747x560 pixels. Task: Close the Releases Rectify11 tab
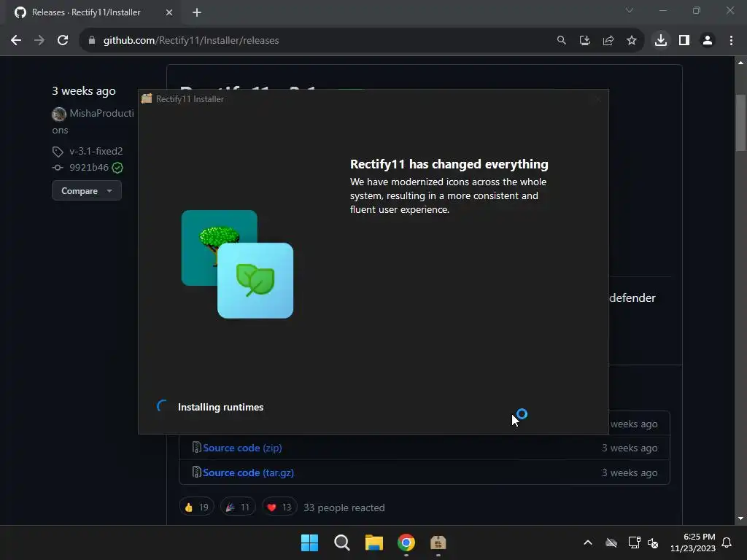[169, 12]
